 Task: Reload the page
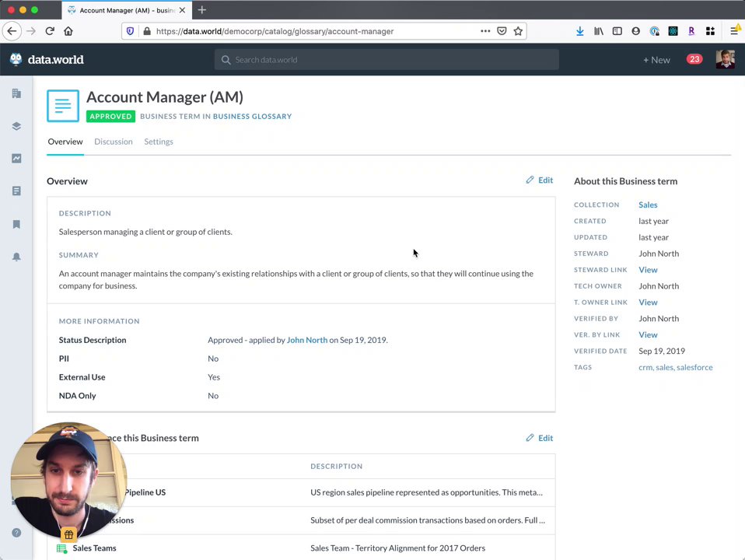coord(50,31)
